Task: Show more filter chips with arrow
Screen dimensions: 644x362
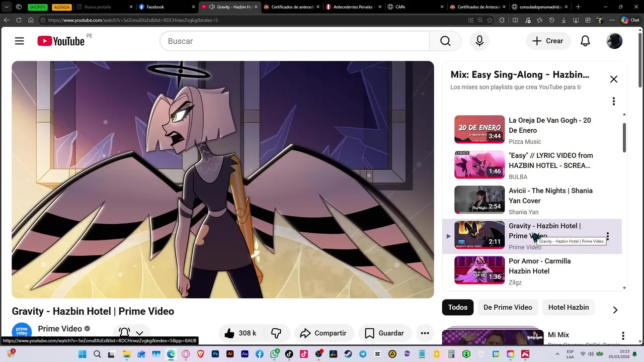Action: pyautogui.click(x=615, y=310)
